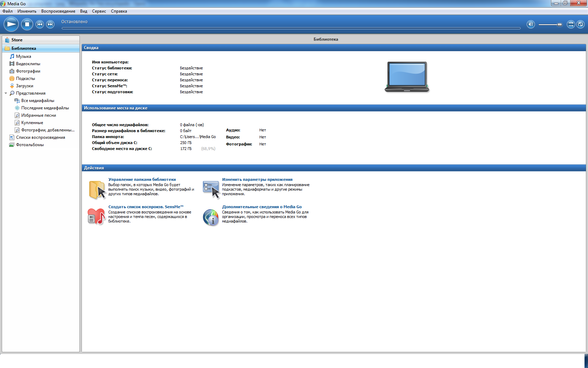Open the Файл menu
Image resolution: width=588 pixels, height=368 pixels.
pos(7,11)
